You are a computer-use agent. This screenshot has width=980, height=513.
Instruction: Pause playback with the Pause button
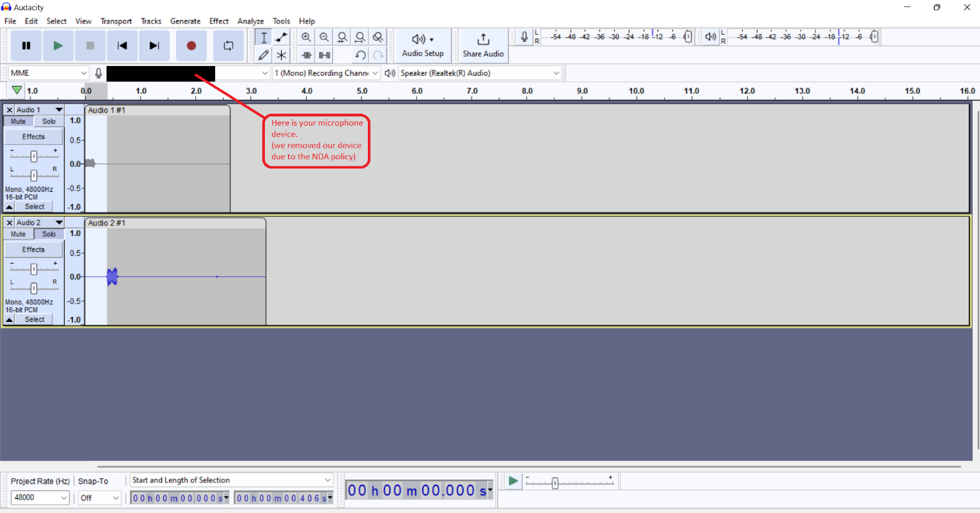pyautogui.click(x=26, y=45)
